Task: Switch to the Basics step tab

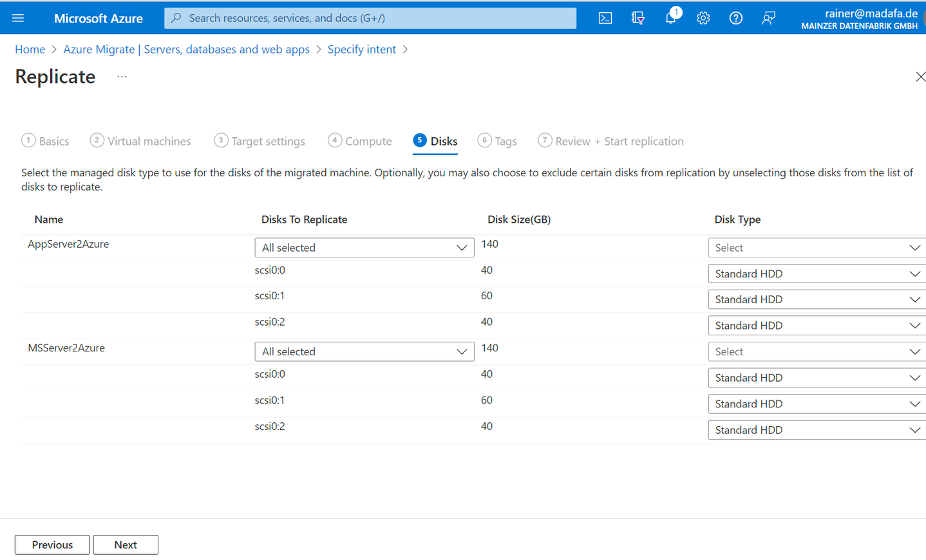Action: point(45,141)
